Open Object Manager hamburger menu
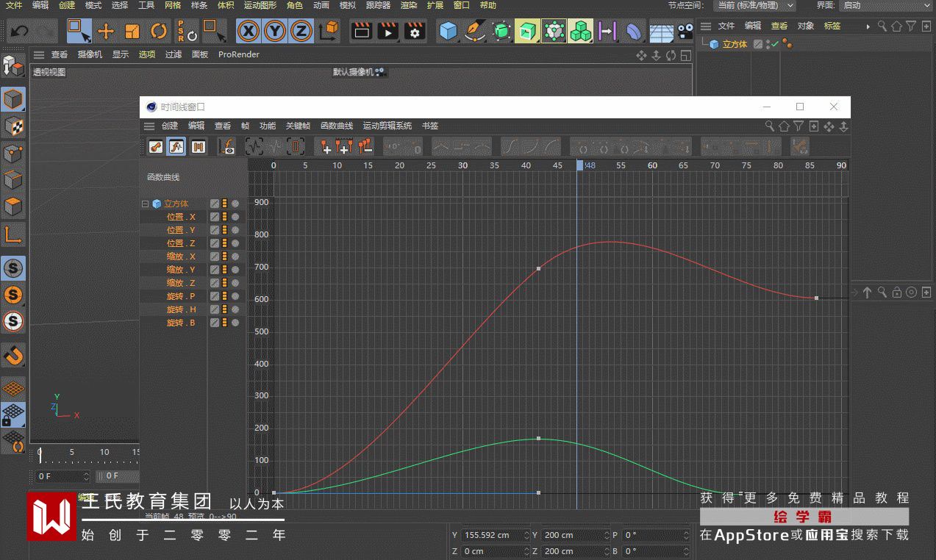The width and height of the screenshot is (936, 560). 706,26
